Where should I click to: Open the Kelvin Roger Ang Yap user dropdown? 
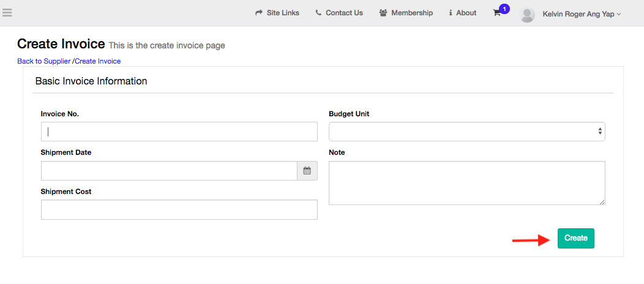(581, 13)
